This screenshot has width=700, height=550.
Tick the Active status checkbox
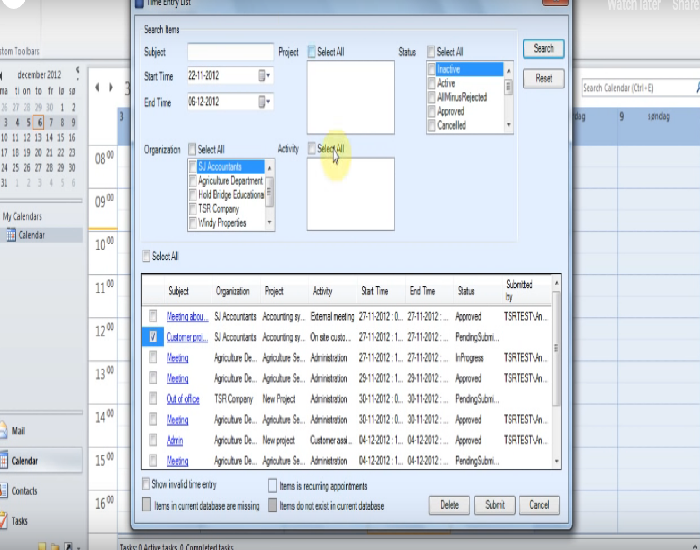[x=431, y=83]
